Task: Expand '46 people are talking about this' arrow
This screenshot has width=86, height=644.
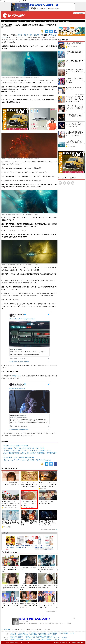Action: [48, 430]
